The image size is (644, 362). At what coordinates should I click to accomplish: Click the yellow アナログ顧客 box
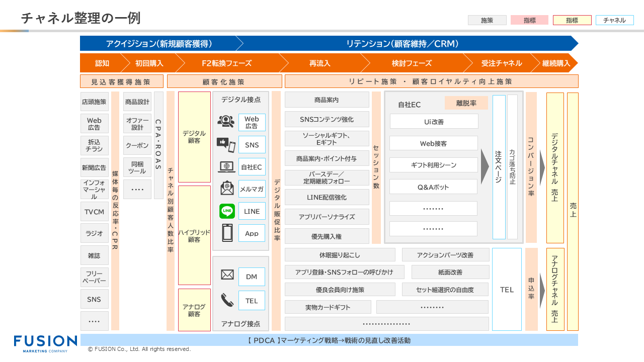click(x=194, y=310)
